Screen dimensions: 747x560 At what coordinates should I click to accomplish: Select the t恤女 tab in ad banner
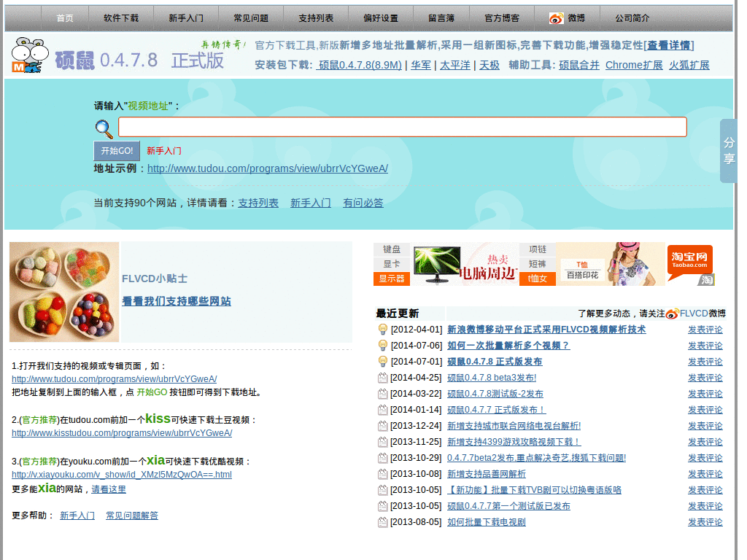pos(538,279)
